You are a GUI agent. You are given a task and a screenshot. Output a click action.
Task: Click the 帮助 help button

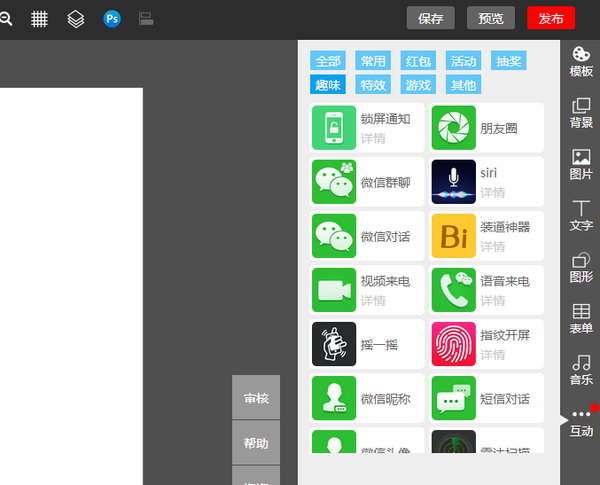click(256, 443)
